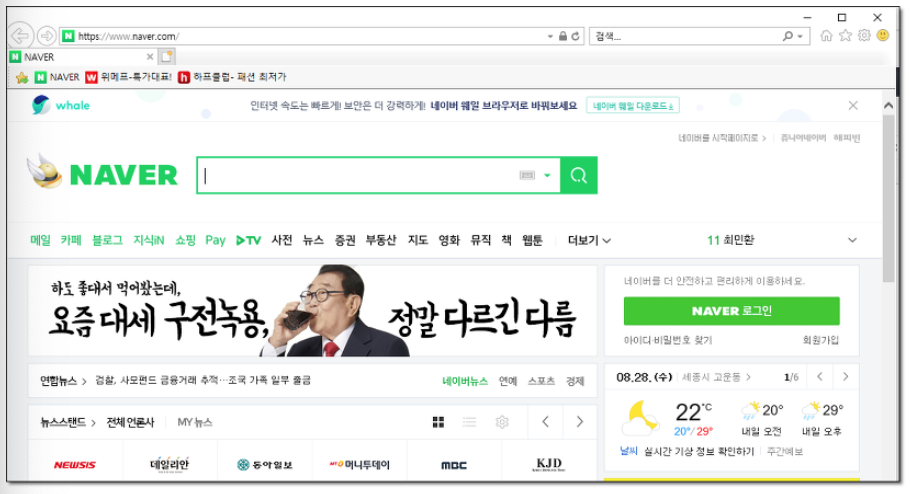Select list view icon in 뉴스스탠드
910x494 pixels.
pos(470,422)
